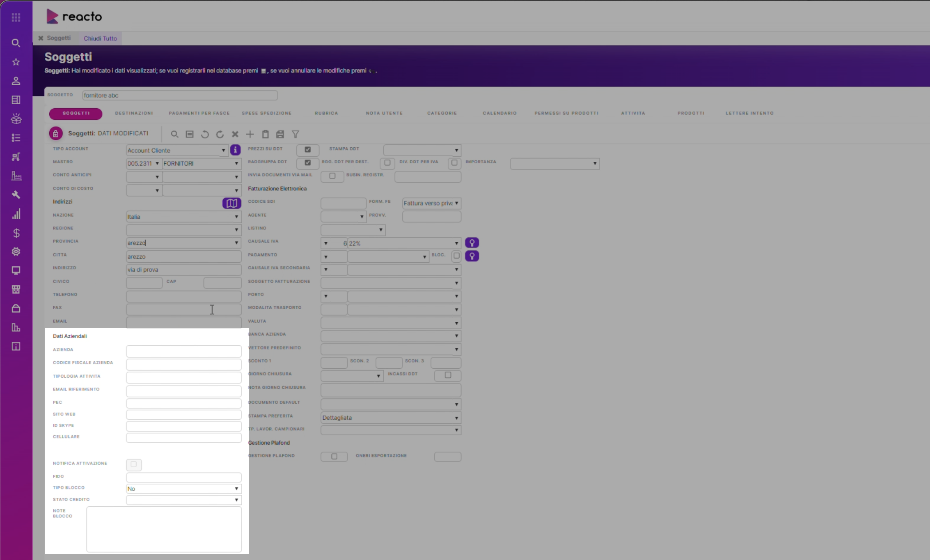
Task: Open Tipo Account dropdown
Action: coord(177,150)
